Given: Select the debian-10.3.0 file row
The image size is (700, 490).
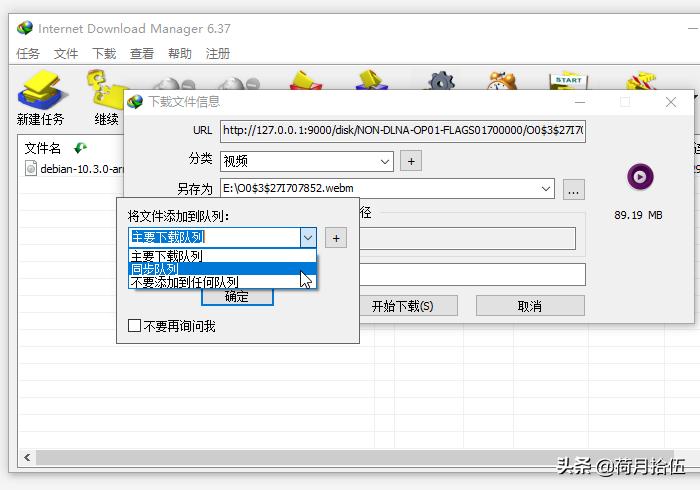Looking at the screenshot, I should pos(75,169).
